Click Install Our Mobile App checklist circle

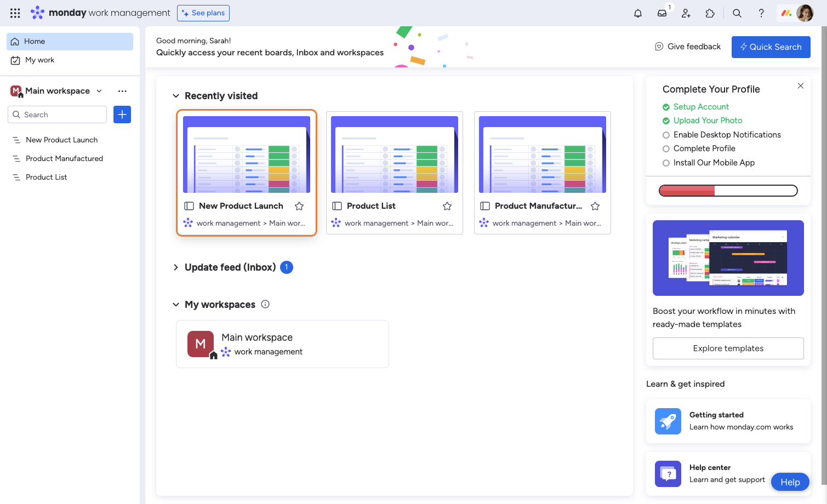click(x=666, y=163)
